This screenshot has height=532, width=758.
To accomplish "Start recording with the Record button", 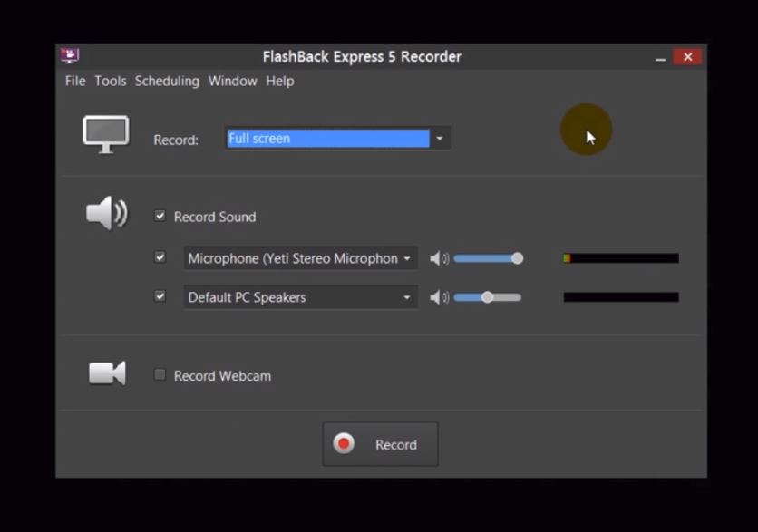I will point(381,444).
